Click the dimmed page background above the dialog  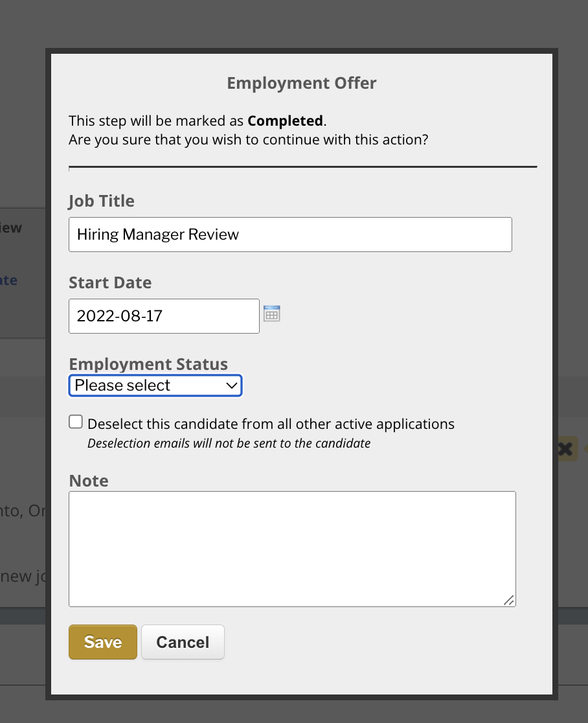[294, 23]
